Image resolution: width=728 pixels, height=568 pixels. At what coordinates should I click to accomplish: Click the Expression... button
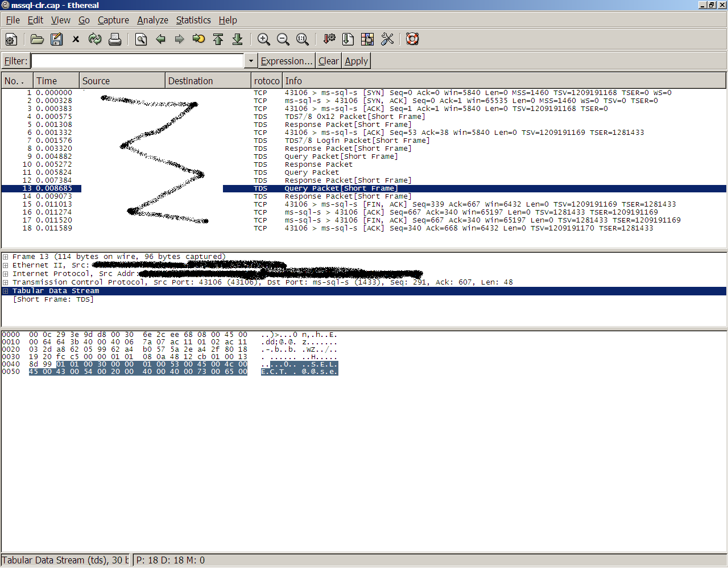point(287,61)
